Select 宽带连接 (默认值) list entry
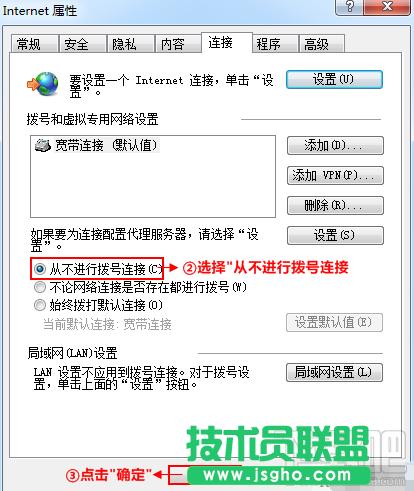This screenshot has width=414, height=491. [97, 146]
